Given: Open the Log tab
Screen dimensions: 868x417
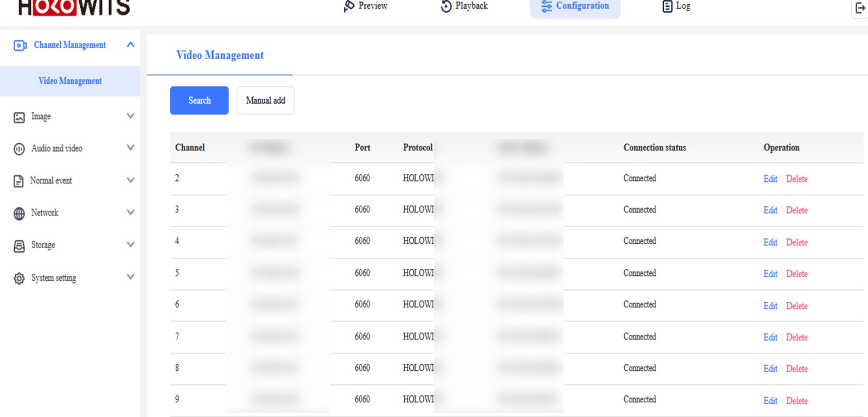Looking at the screenshot, I should (676, 6).
